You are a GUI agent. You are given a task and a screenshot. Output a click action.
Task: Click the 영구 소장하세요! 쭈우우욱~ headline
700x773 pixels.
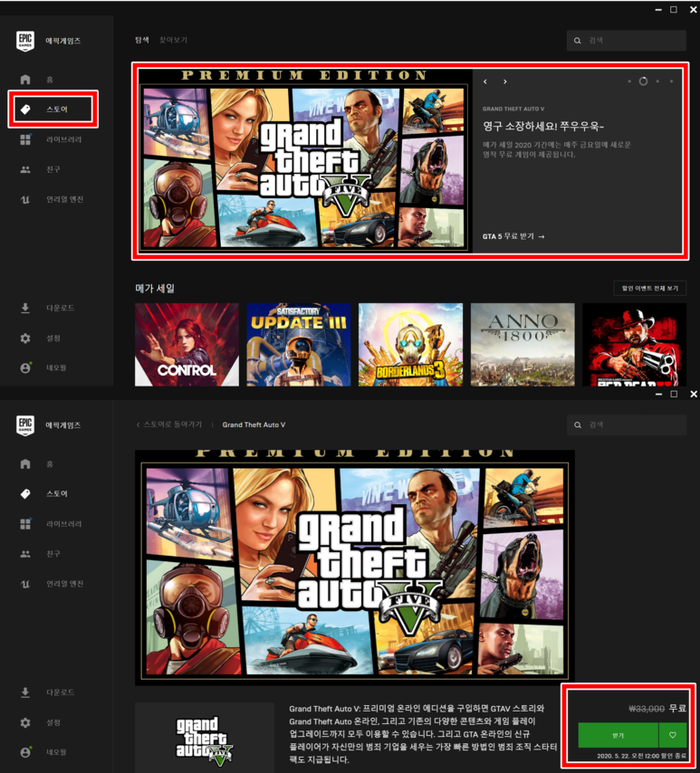[x=543, y=126]
